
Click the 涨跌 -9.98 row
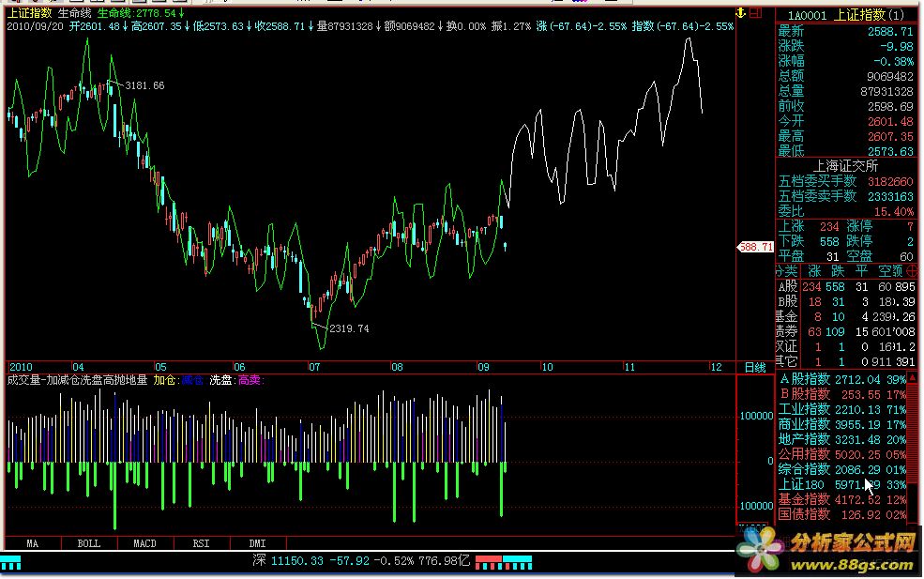845,46
